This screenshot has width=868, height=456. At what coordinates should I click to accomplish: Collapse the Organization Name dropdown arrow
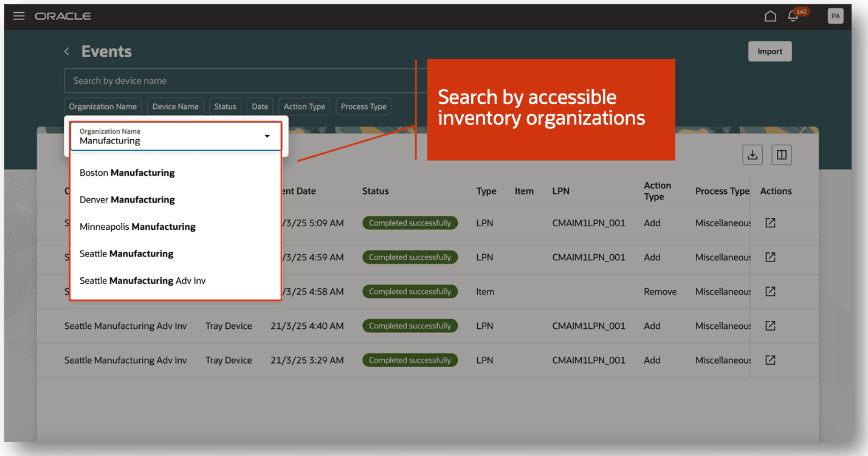[267, 136]
